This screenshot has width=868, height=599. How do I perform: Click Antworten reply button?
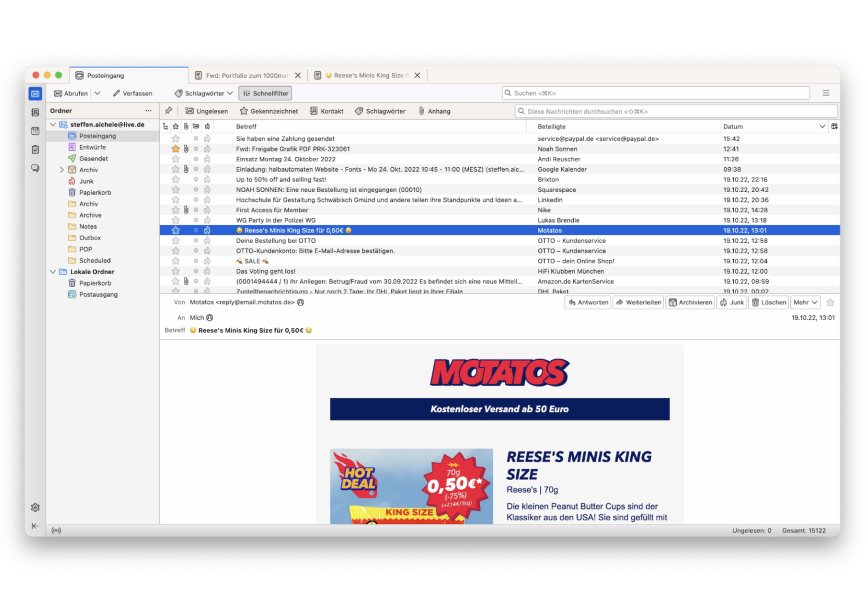(x=588, y=302)
